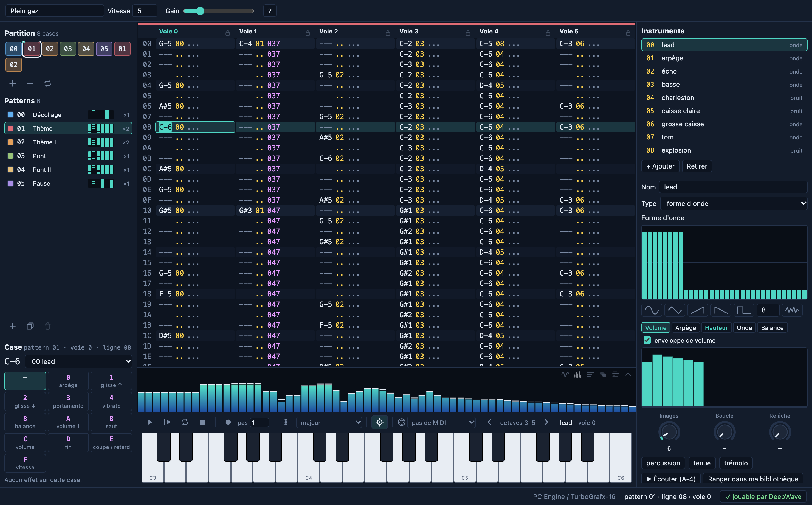Image resolution: width=812 pixels, height=505 pixels.
Task: Toggle enveloppe de volume checkbox
Action: pos(647,340)
